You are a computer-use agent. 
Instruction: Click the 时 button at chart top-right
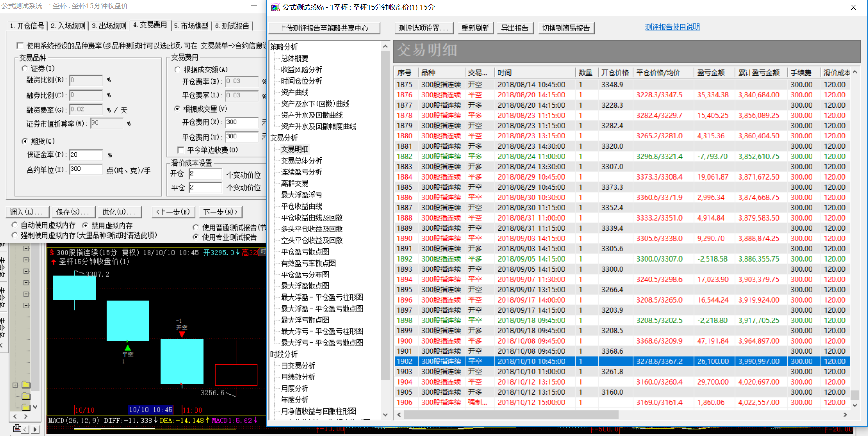click(262, 252)
